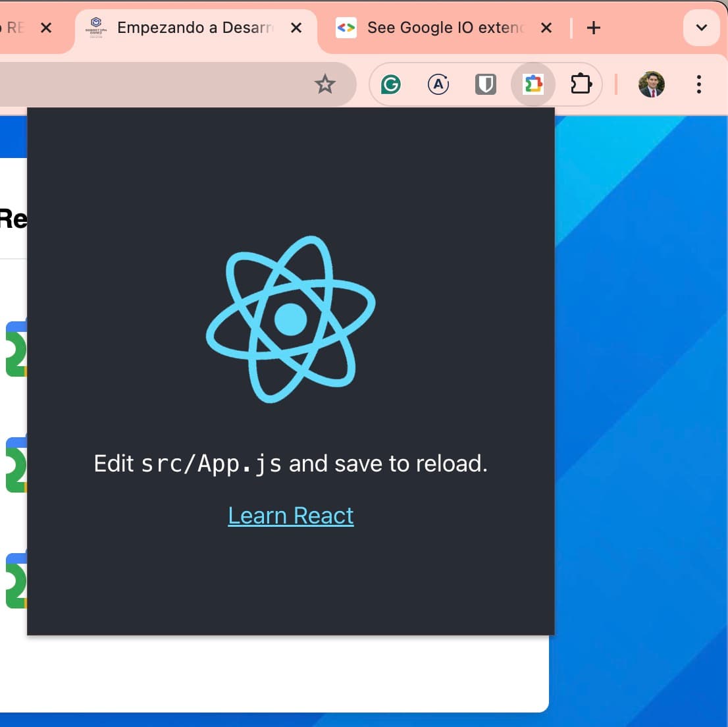Expand the tab search chevron
The height and width of the screenshot is (727, 728).
pos(701,28)
